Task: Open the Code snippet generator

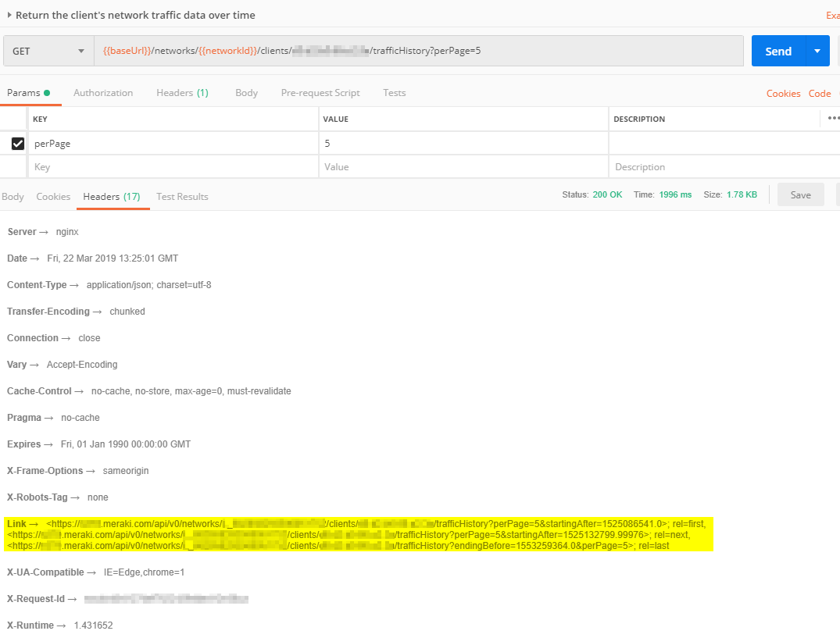Action: coord(820,93)
